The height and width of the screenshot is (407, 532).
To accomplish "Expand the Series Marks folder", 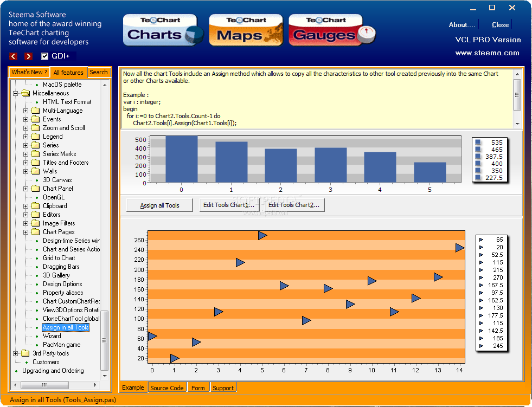I will point(26,154).
